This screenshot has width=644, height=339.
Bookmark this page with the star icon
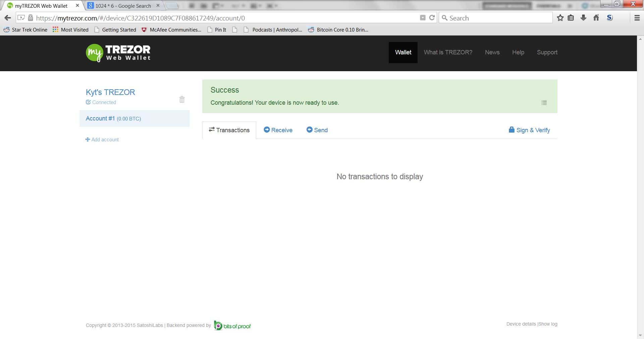click(x=560, y=18)
